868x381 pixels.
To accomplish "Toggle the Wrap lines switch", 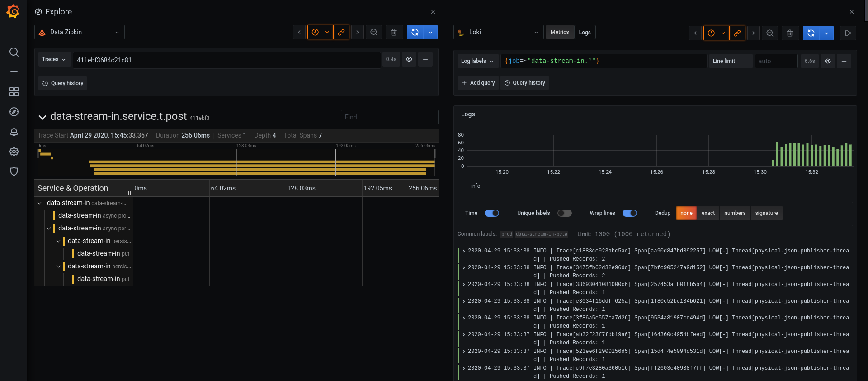I will coord(630,213).
